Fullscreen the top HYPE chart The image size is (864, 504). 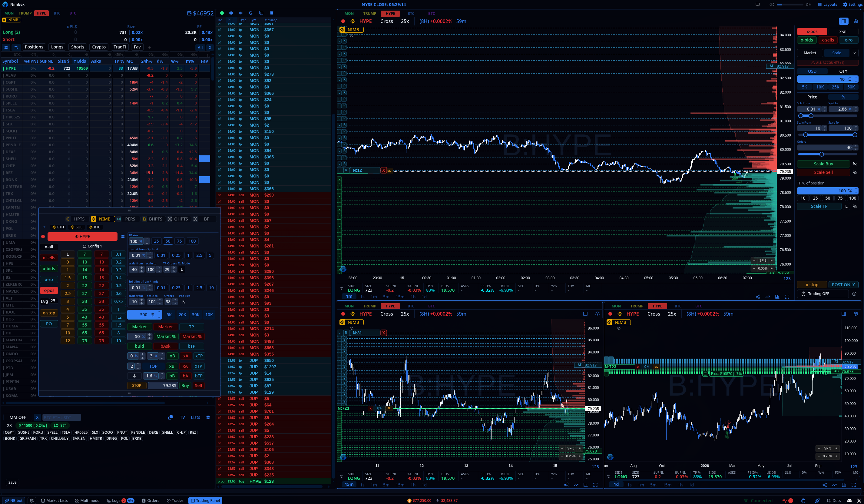point(787,297)
